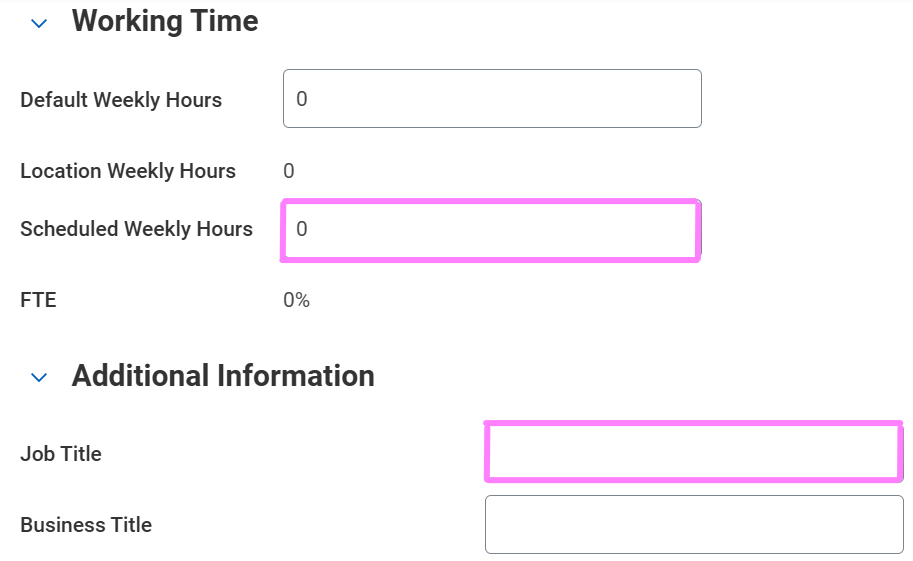
Task: Set cursor in the empty box below Job Title
Action: click(693, 524)
